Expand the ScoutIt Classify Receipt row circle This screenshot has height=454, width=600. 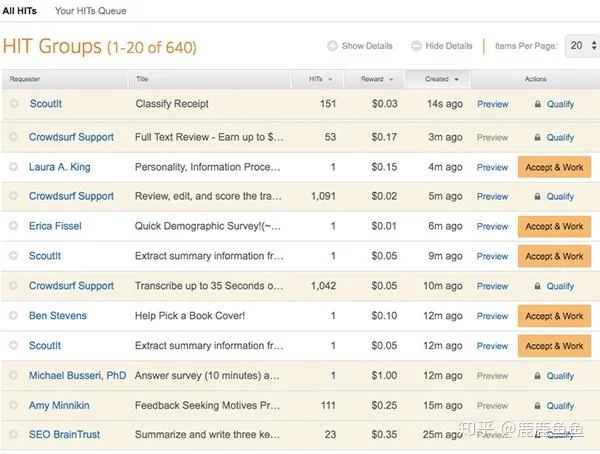coord(14,104)
